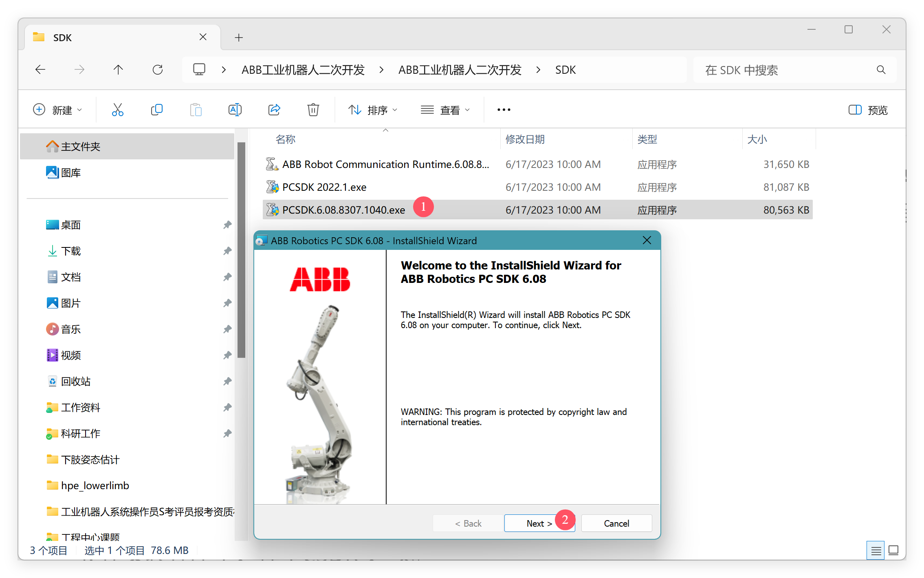This screenshot has height=578, width=924.
Task: Open 音乐 in the sidebar
Action: point(64,329)
